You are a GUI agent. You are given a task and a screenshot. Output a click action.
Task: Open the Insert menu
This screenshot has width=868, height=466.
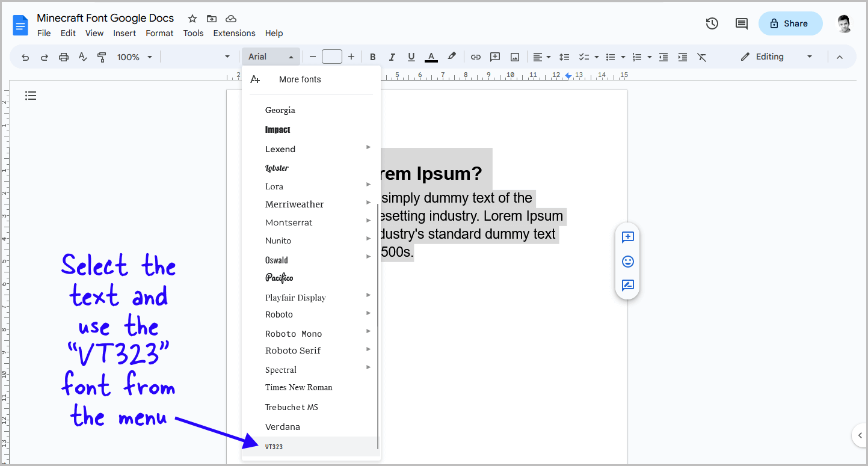(x=125, y=33)
